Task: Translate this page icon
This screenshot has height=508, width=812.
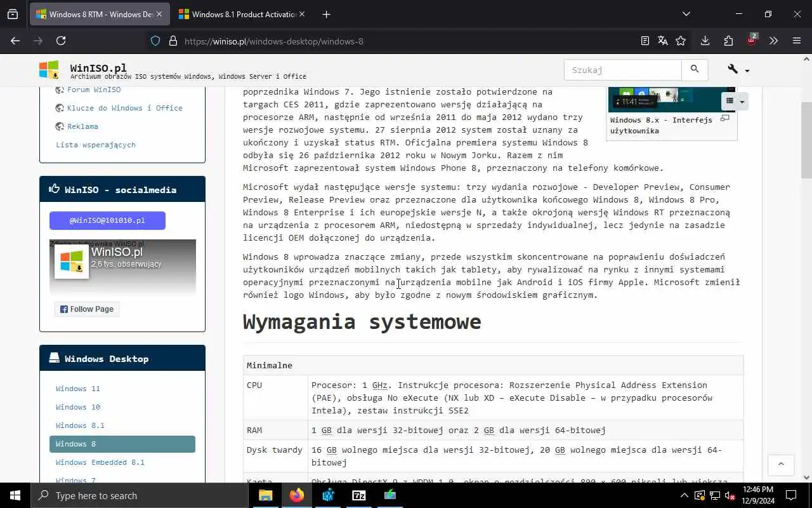Action: click(663, 41)
